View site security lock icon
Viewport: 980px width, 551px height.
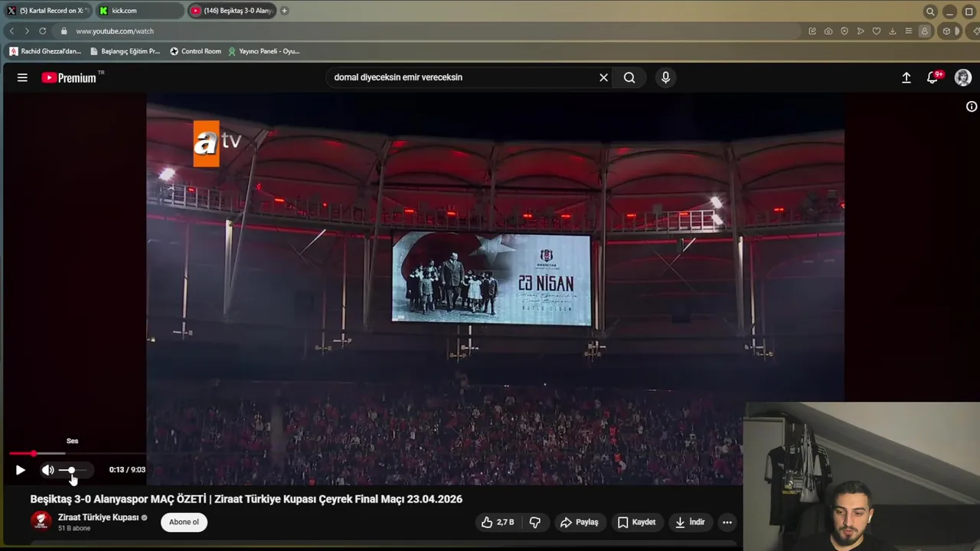(64, 31)
